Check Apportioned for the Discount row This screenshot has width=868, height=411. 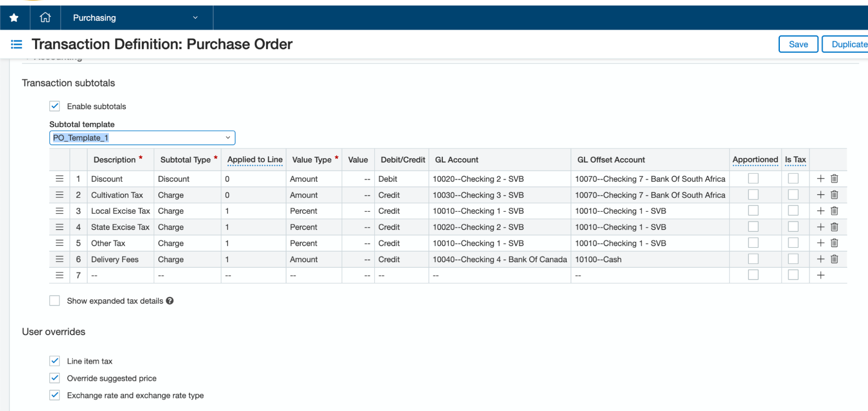752,178
